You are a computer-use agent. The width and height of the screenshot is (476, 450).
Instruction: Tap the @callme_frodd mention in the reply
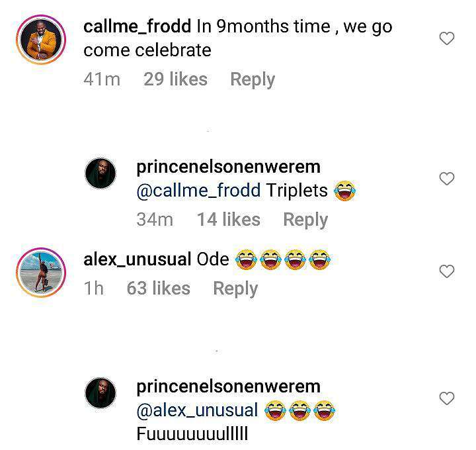[198, 191]
